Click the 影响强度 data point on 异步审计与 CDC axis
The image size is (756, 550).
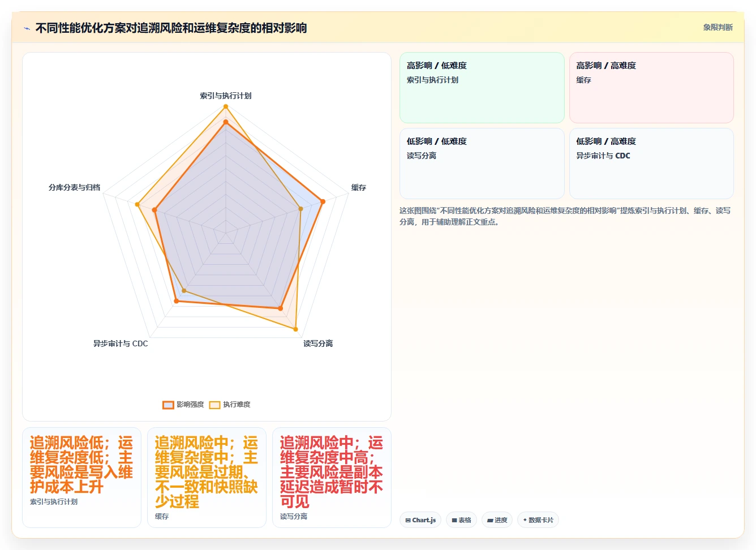coord(176,301)
